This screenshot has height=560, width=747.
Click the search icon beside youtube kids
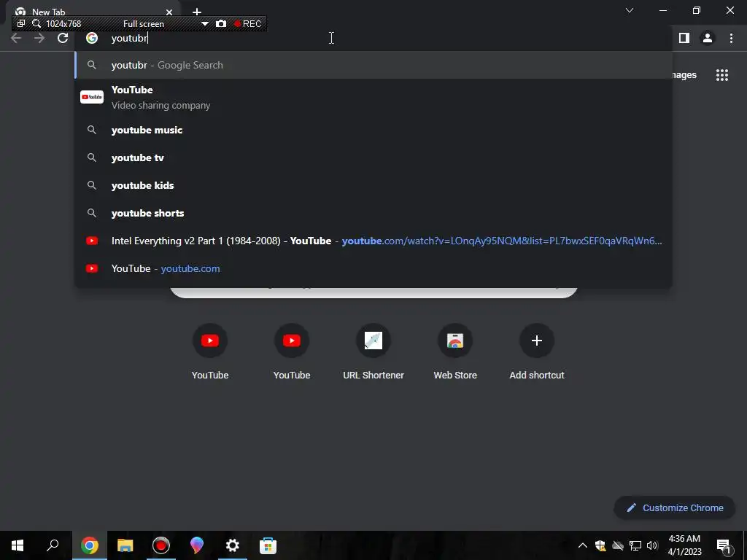(92, 185)
